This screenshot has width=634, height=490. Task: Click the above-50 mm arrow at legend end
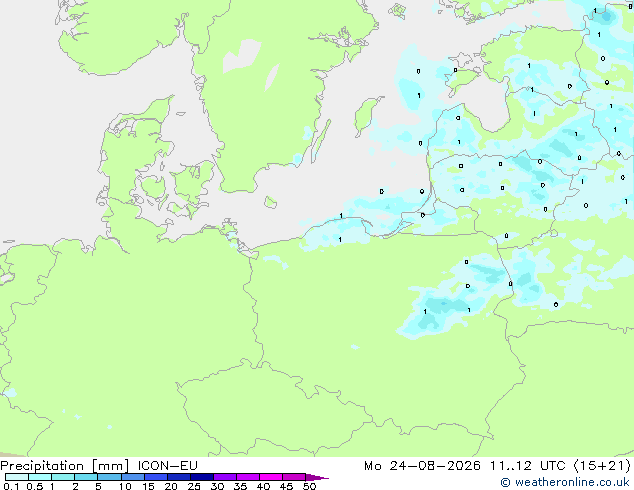[317, 477]
